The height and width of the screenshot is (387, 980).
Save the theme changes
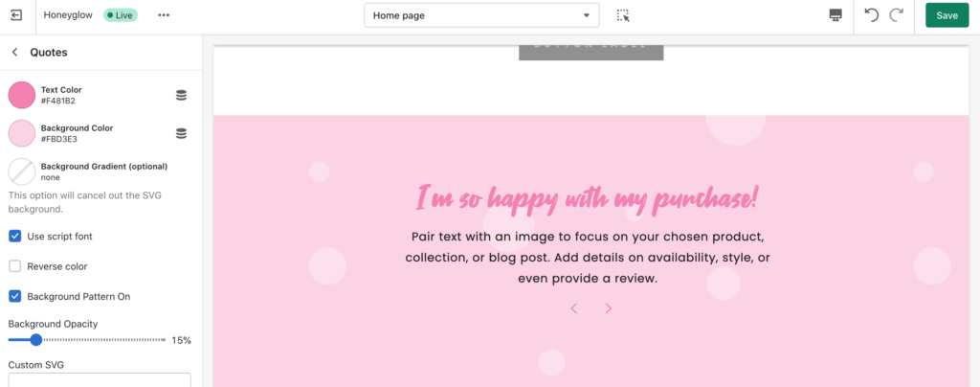point(947,15)
